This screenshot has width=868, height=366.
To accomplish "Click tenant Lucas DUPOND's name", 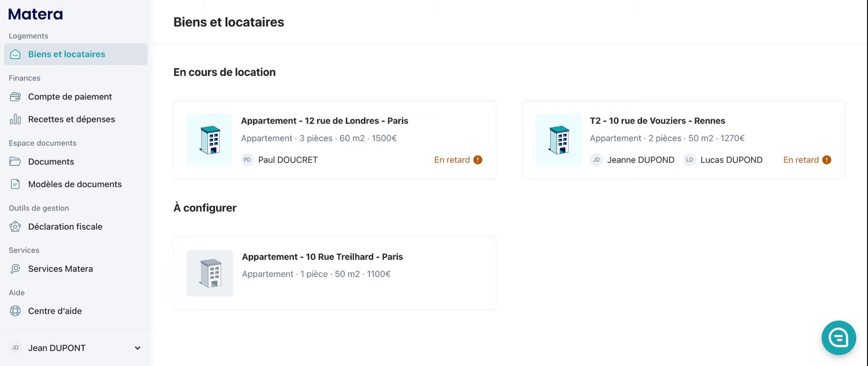I will pyautogui.click(x=731, y=160).
